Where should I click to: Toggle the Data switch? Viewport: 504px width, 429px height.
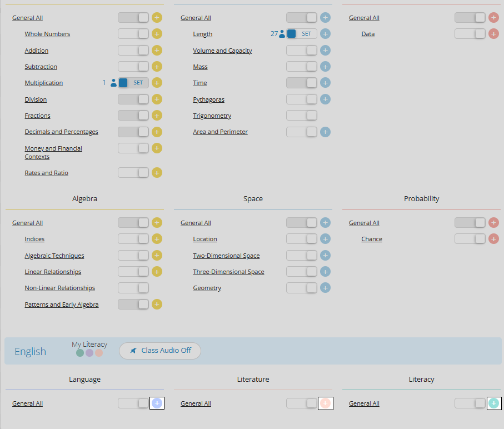470,34
